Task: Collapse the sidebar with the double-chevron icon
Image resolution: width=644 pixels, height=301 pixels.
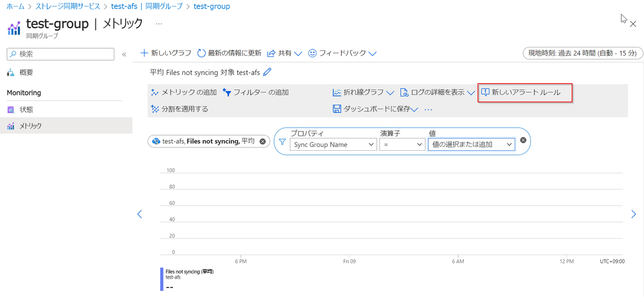Action: (124, 54)
